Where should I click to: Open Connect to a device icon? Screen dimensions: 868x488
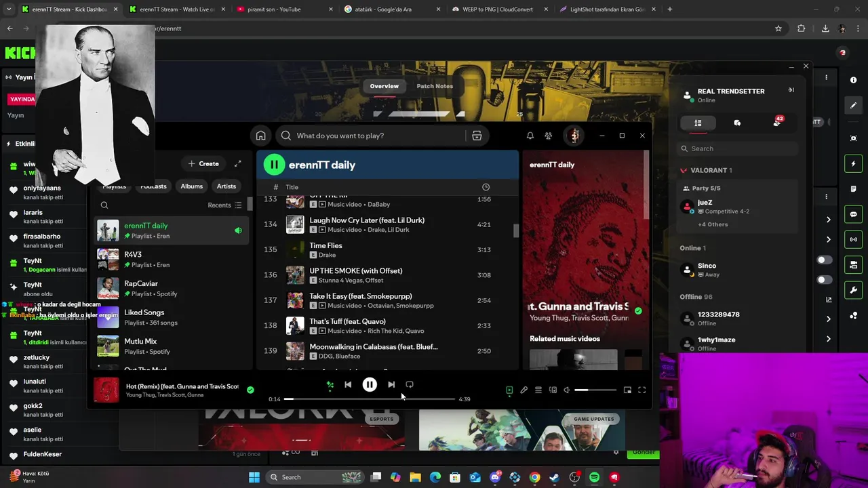[x=553, y=390]
